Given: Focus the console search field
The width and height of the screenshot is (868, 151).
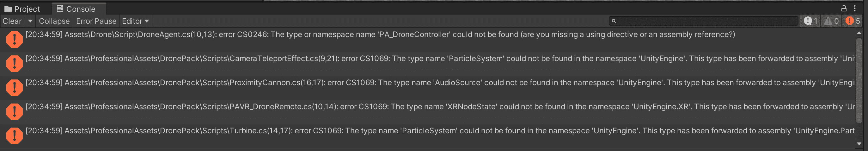Looking at the screenshot, I should point(704,21).
